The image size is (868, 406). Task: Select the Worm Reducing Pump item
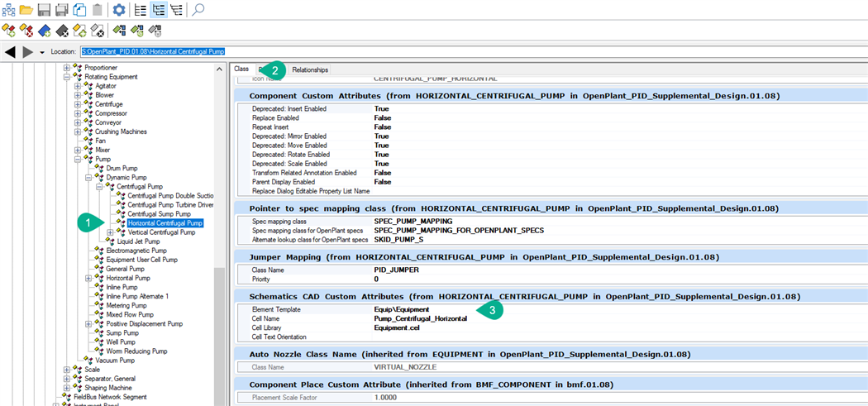coord(136,351)
